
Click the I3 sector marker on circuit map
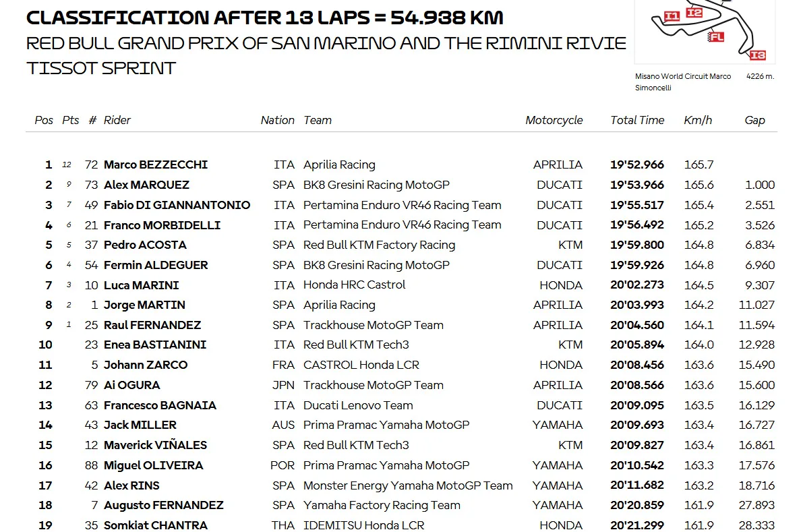tap(758, 55)
